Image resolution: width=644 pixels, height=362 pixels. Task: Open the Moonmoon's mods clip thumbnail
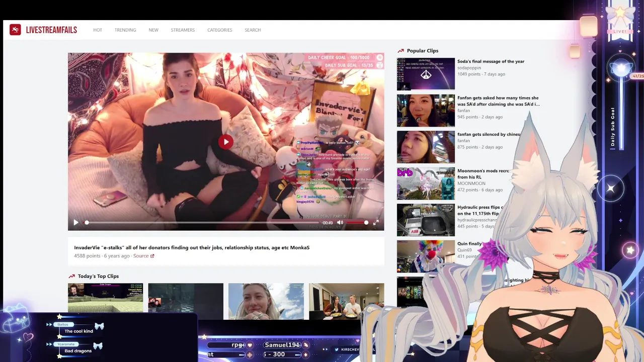point(426,184)
